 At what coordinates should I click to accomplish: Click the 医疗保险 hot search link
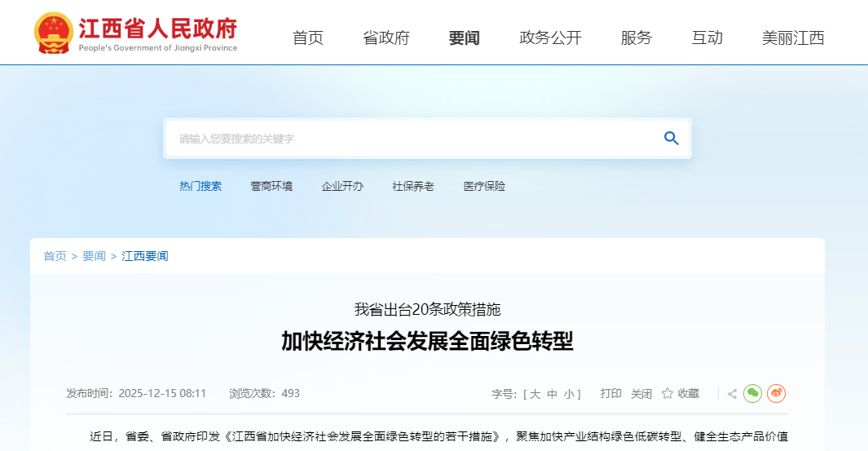click(484, 186)
